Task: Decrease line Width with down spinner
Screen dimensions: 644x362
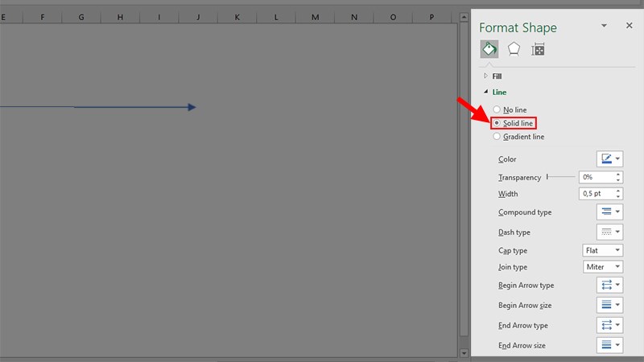Action: [618, 196]
